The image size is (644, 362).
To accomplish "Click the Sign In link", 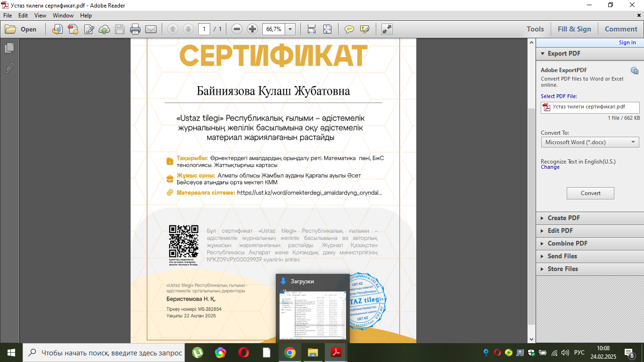I will [x=627, y=42].
